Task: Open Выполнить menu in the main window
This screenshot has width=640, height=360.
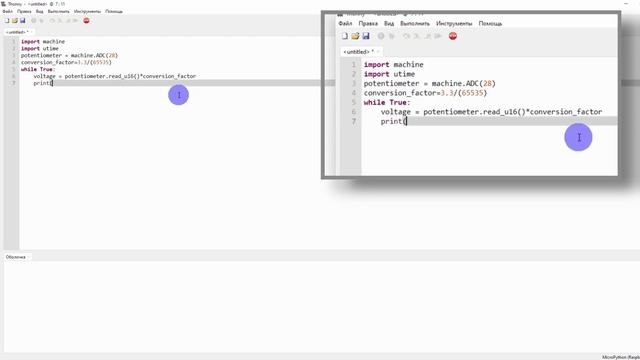Action: coord(58,11)
